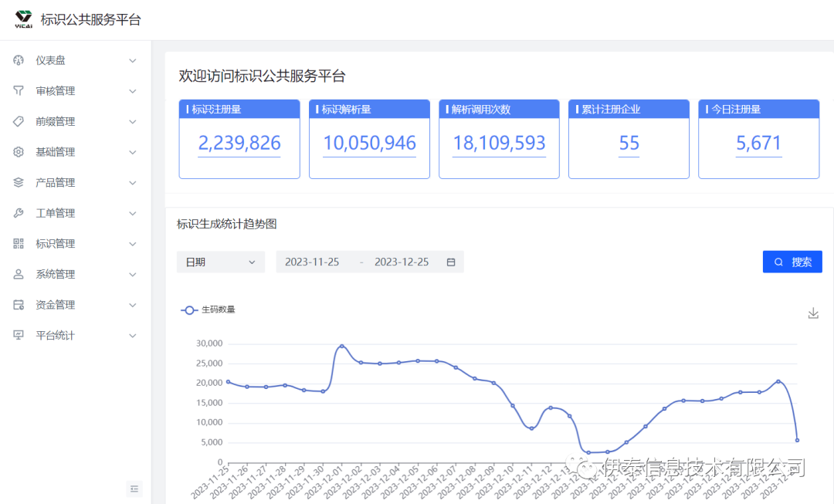The height and width of the screenshot is (504, 834).
Task: Toggle the 生码数量 legend series
Action: click(x=208, y=310)
